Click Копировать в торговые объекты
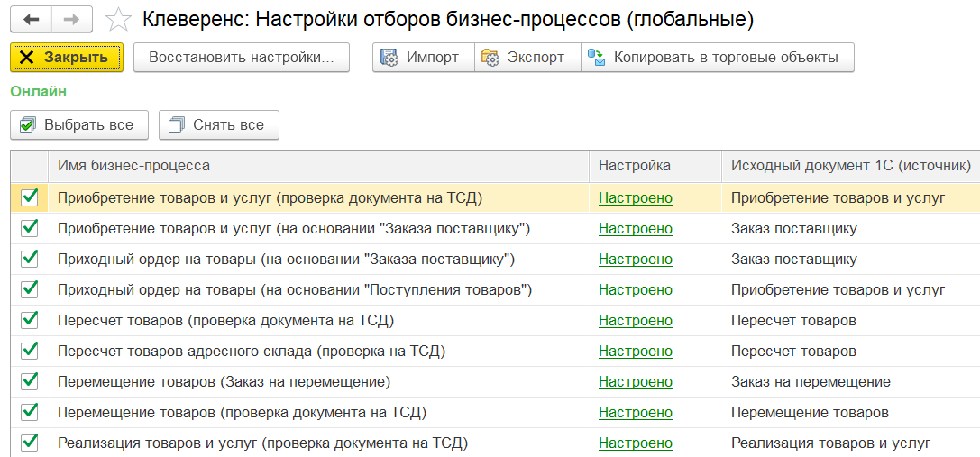The height and width of the screenshot is (457, 980). (x=718, y=58)
